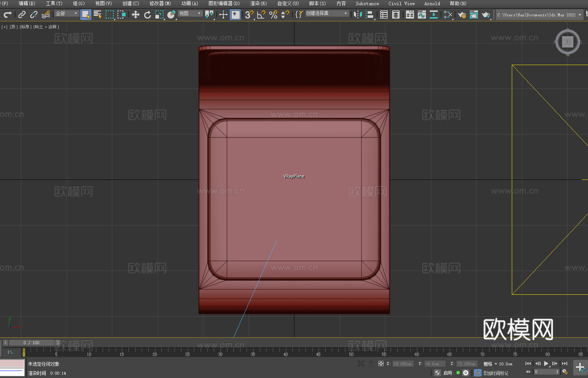
Task: Click the Bind to Space Warp icon
Action: 46,14
